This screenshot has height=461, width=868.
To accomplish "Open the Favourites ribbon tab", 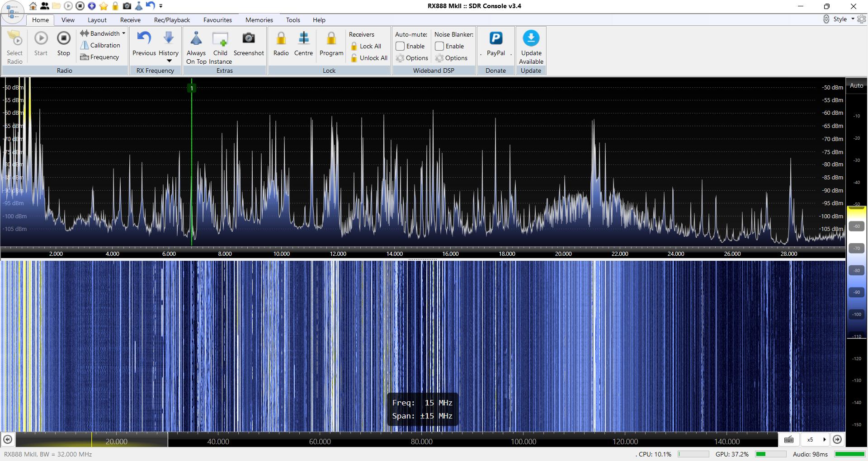I will tap(217, 20).
